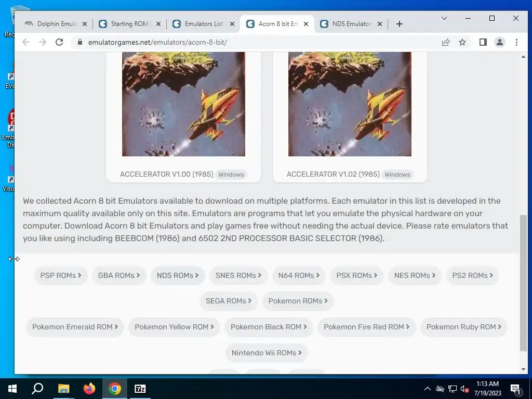Click the muted volume tray icon
Viewport: 532px width, 399px height.
(464, 389)
